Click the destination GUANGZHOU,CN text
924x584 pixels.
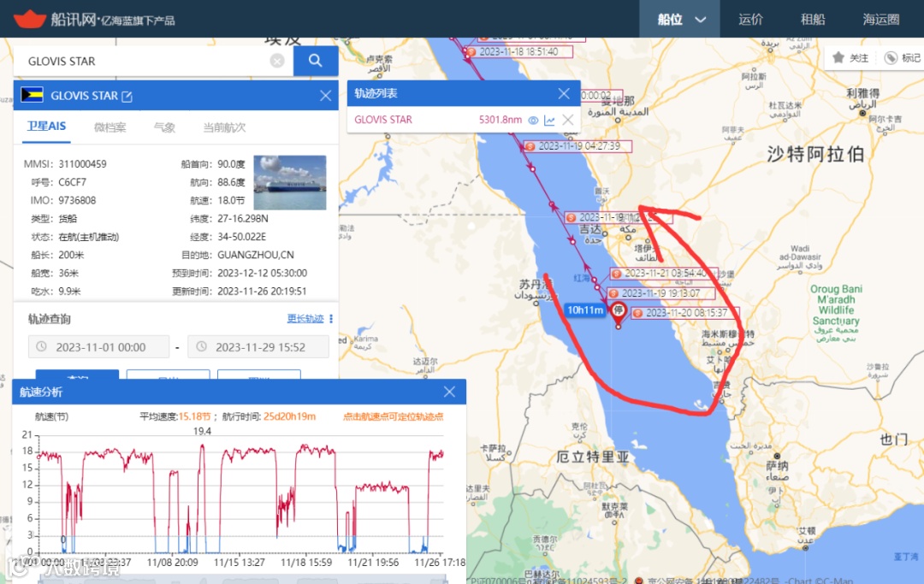point(256,255)
